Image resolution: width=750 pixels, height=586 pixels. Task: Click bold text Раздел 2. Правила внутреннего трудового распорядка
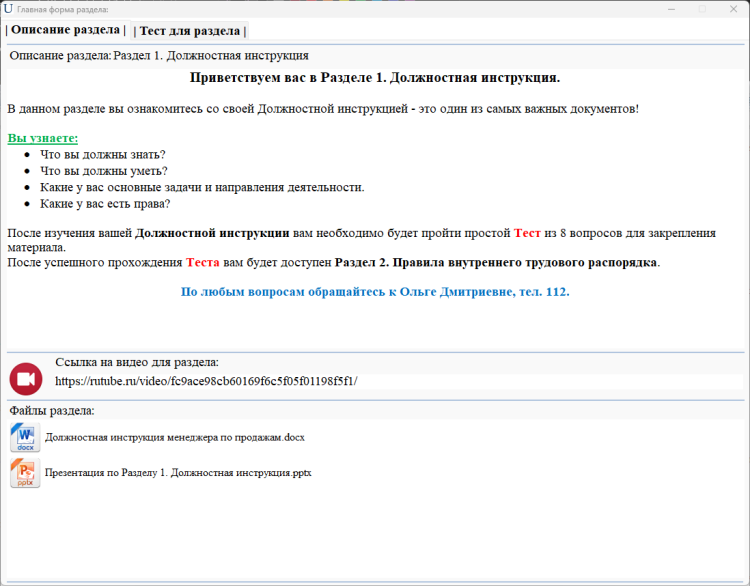[496, 262]
